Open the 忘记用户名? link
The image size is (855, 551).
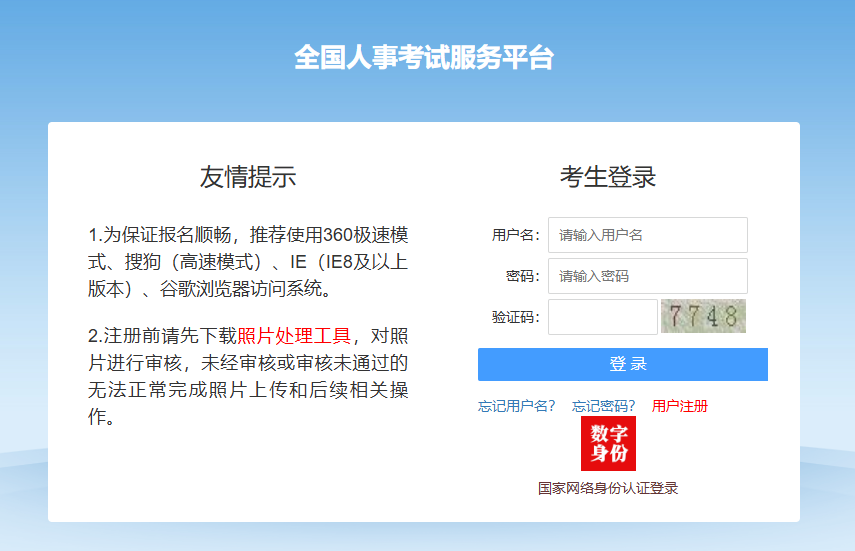(x=516, y=406)
